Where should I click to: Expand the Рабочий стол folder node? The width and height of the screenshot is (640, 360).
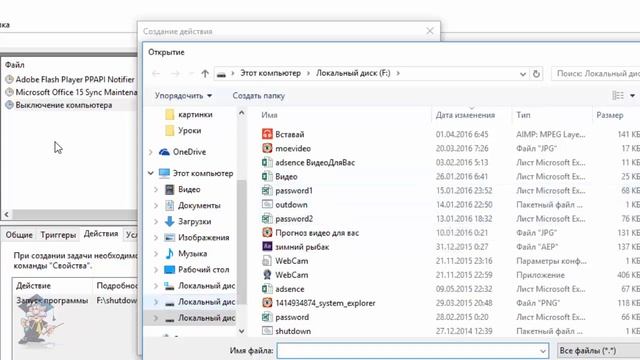coord(156,270)
